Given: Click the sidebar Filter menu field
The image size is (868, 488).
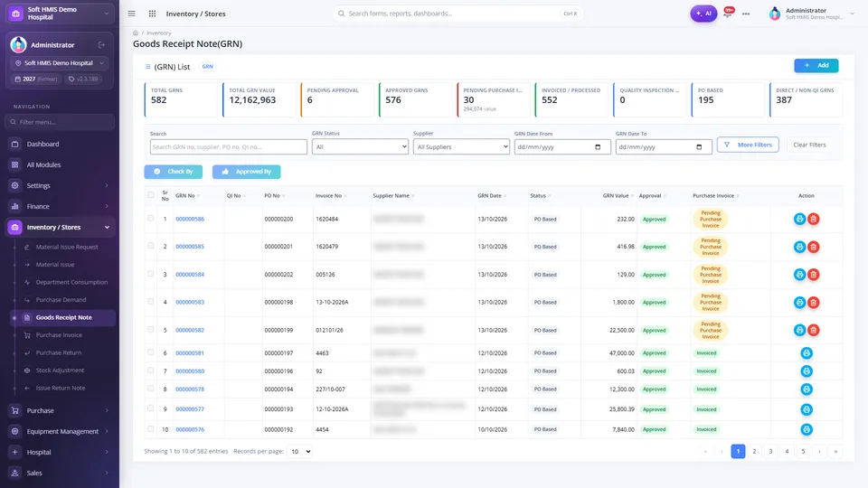Looking at the screenshot, I should tap(60, 122).
